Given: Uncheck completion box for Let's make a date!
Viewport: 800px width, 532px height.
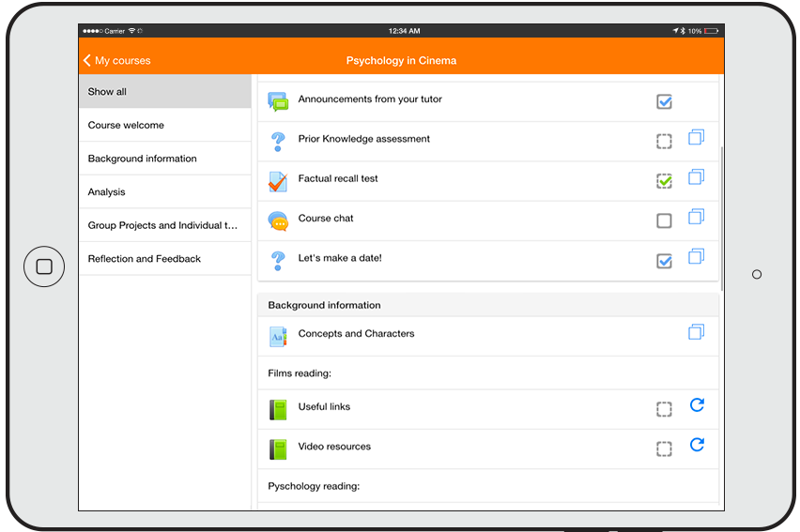Looking at the screenshot, I should [x=664, y=261].
